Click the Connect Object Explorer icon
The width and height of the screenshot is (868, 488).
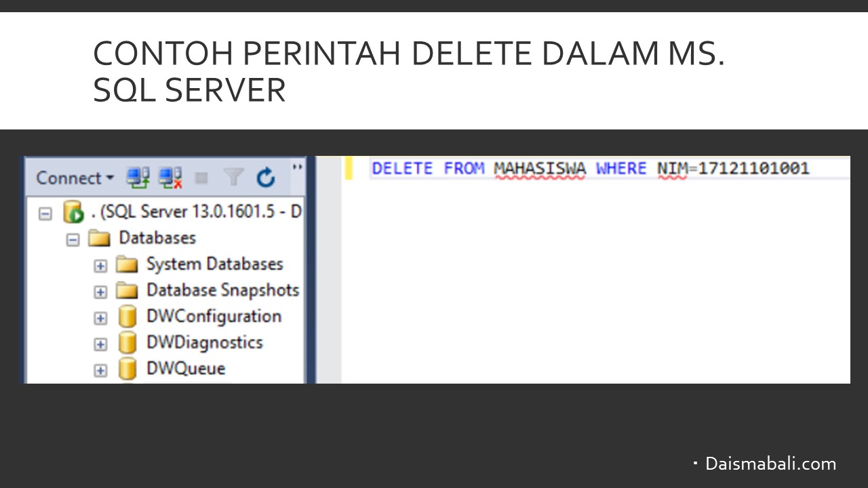click(138, 178)
